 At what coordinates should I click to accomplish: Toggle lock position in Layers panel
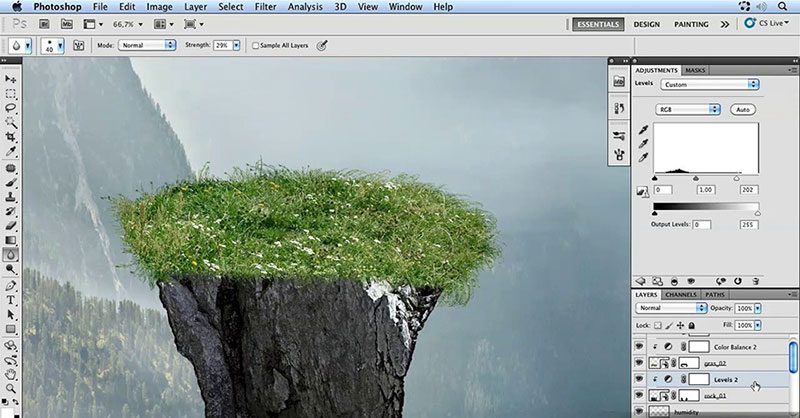click(x=681, y=325)
